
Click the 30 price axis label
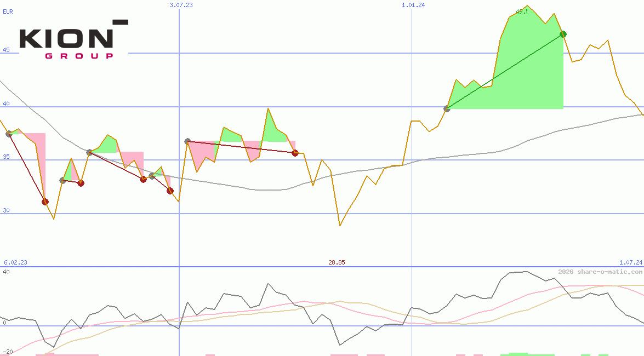(x=6, y=210)
